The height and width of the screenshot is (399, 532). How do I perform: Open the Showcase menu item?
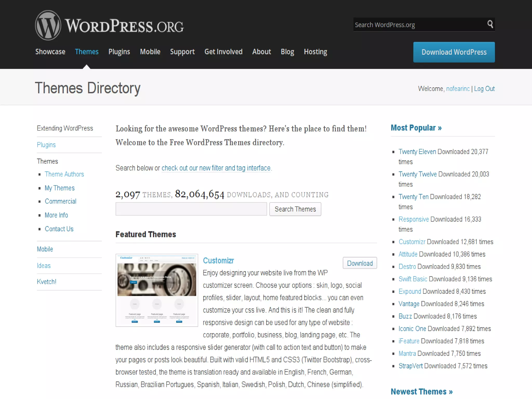pyautogui.click(x=50, y=52)
